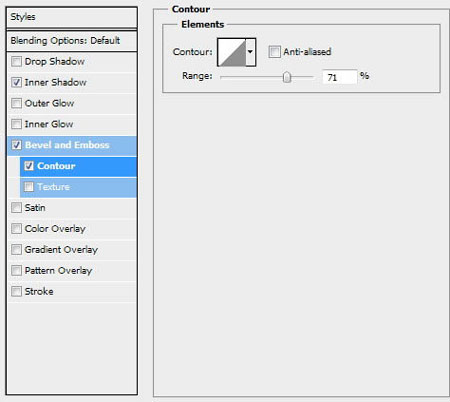Tick the Pattern Overlay checkbox
450x402 pixels.
16,270
